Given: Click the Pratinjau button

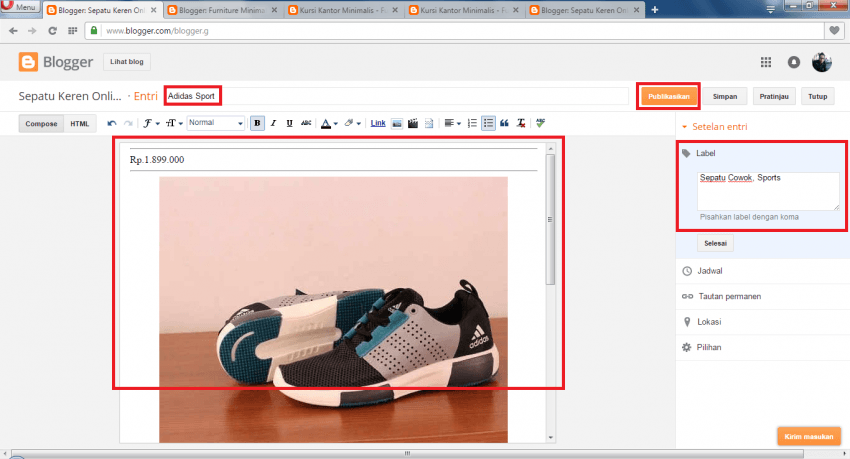Looking at the screenshot, I should coord(774,96).
